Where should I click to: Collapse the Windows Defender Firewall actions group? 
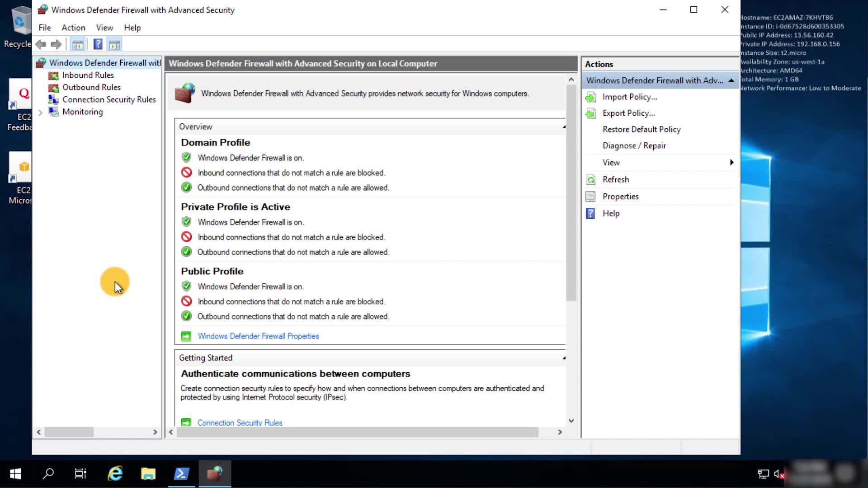tap(731, 80)
